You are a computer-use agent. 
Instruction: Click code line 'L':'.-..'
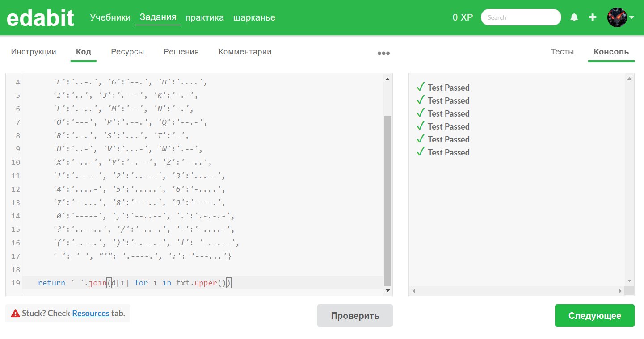[122, 109]
